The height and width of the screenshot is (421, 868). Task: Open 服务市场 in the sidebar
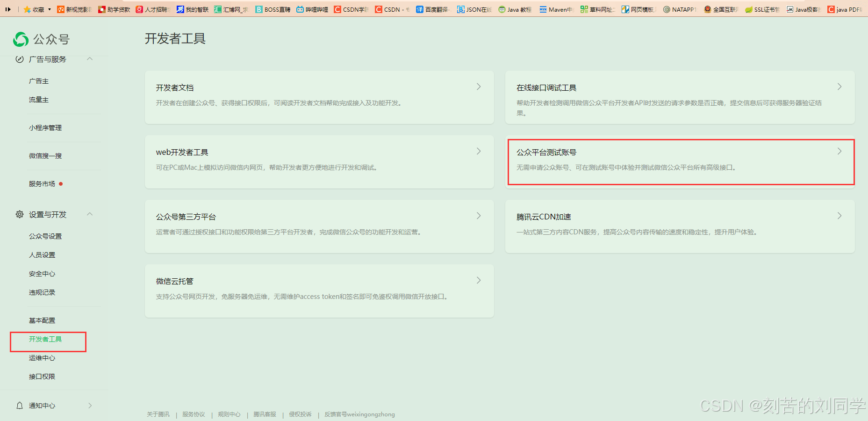(x=42, y=184)
